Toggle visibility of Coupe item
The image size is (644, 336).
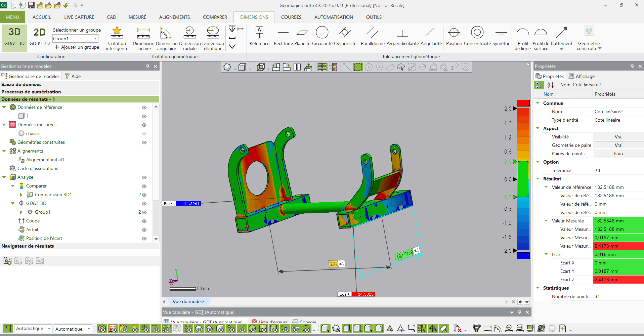[144, 221]
